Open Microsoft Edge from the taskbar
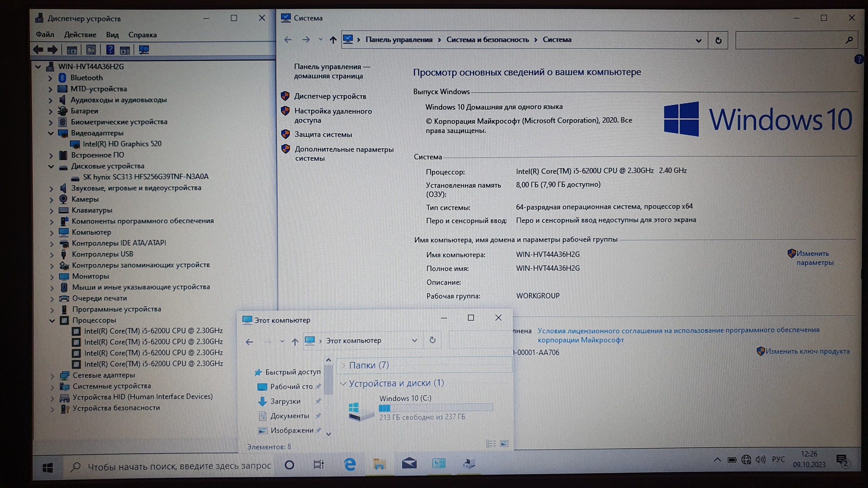Screen dimensions: 868x488 pyautogui.click(x=350, y=465)
